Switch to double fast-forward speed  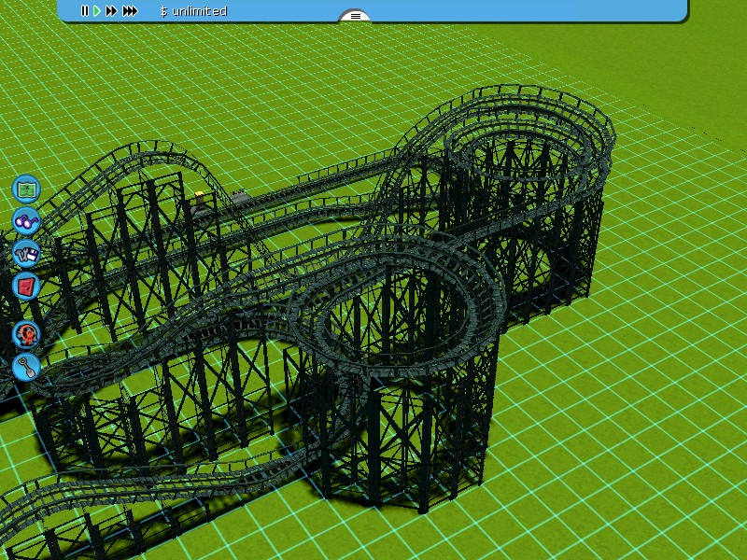point(111,11)
